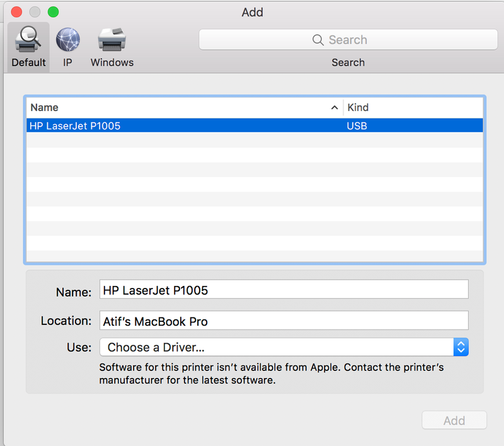The height and width of the screenshot is (446, 504).
Task: Edit the Location text field
Action: click(284, 321)
